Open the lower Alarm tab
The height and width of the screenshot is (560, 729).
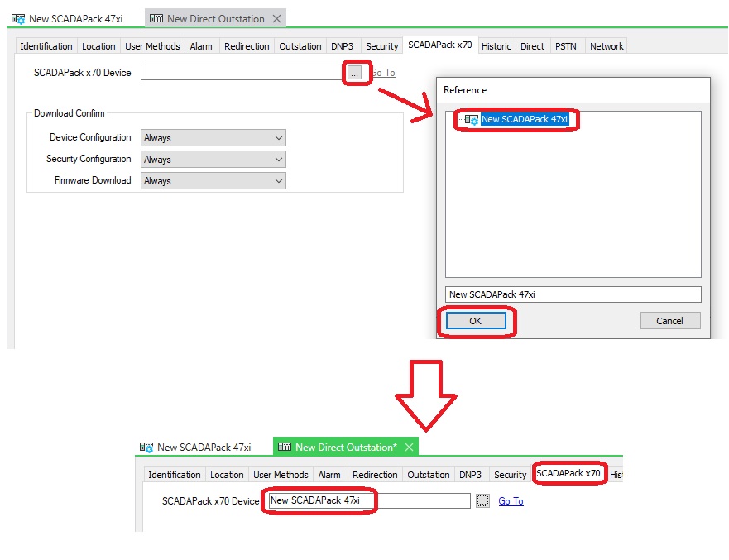[x=329, y=475]
